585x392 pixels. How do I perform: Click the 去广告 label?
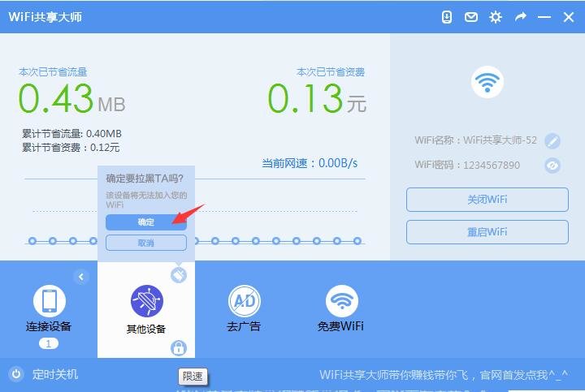244,326
